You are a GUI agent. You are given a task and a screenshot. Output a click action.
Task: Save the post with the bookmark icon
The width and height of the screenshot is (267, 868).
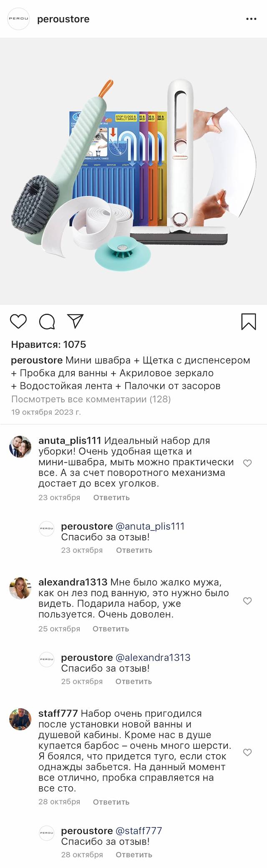[x=249, y=322]
